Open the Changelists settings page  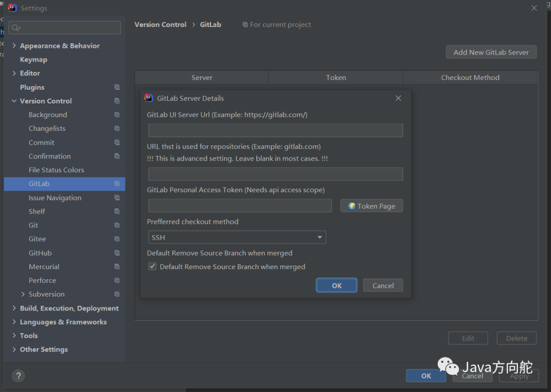pyautogui.click(x=47, y=128)
